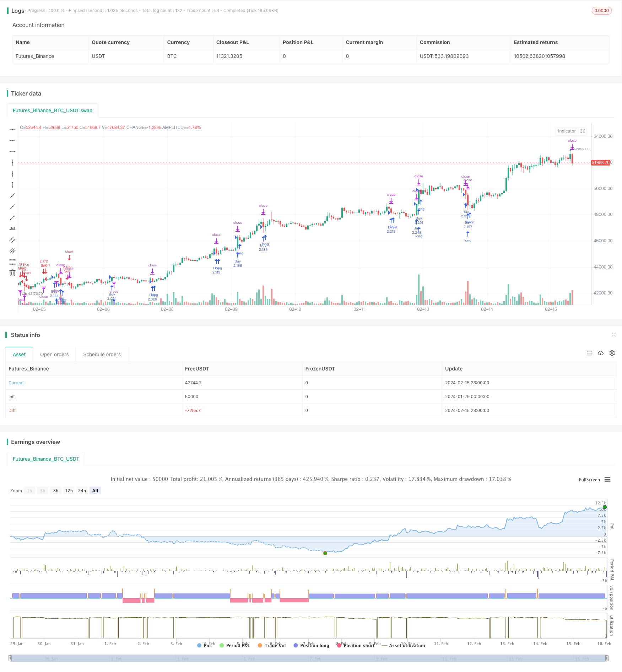The height and width of the screenshot is (672, 622).
Task: Select the vertical straight line tool
Action: tap(12, 163)
